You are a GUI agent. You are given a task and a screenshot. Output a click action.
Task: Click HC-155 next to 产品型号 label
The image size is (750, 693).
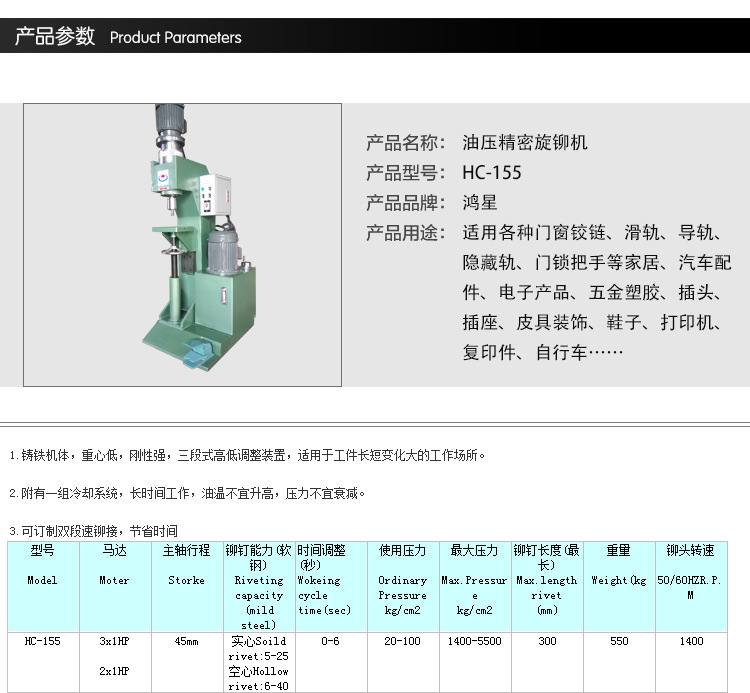point(491,172)
